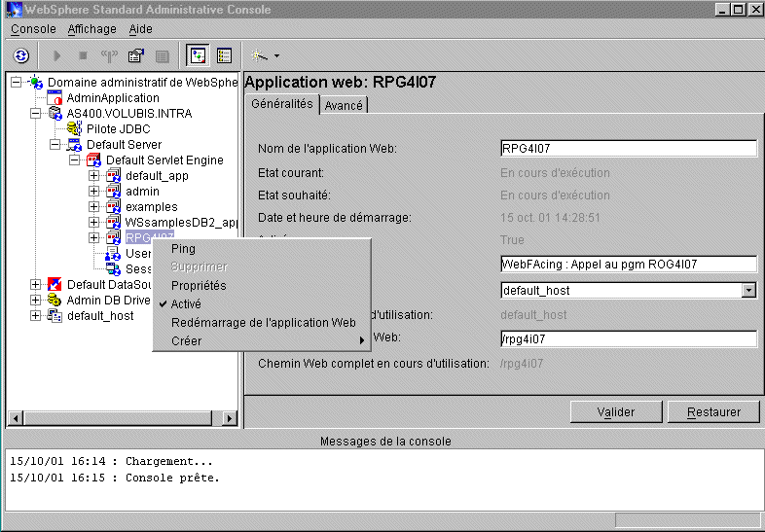
Task: Open the Console menu
Action: pos(33,29)
